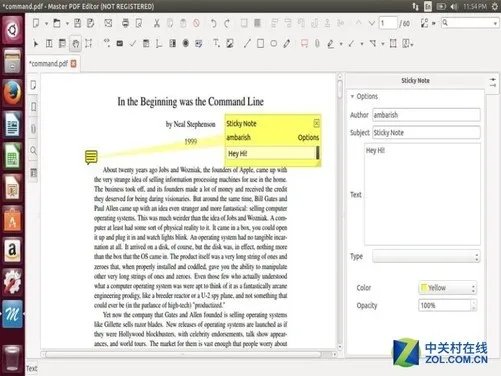
Task: Open Amazon from the dock
Action: click(x=12, y=250)
